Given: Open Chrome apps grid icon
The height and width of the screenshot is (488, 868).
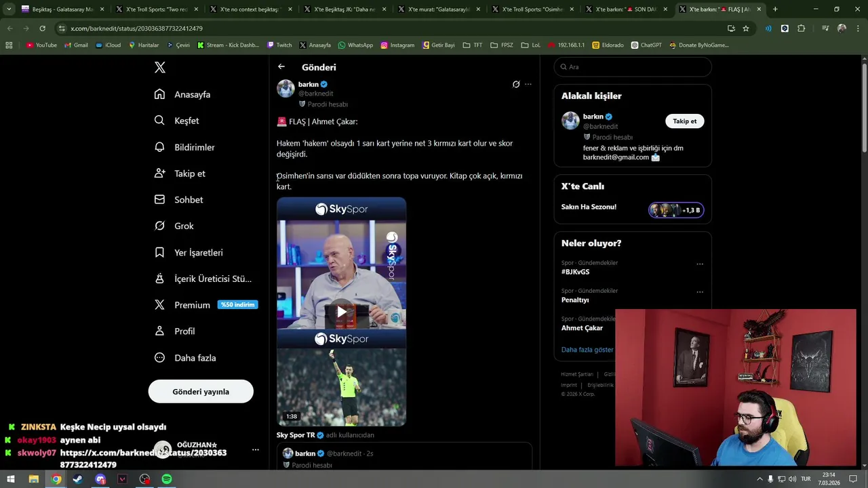Looking at the screenshot, I should coord(9,45).
